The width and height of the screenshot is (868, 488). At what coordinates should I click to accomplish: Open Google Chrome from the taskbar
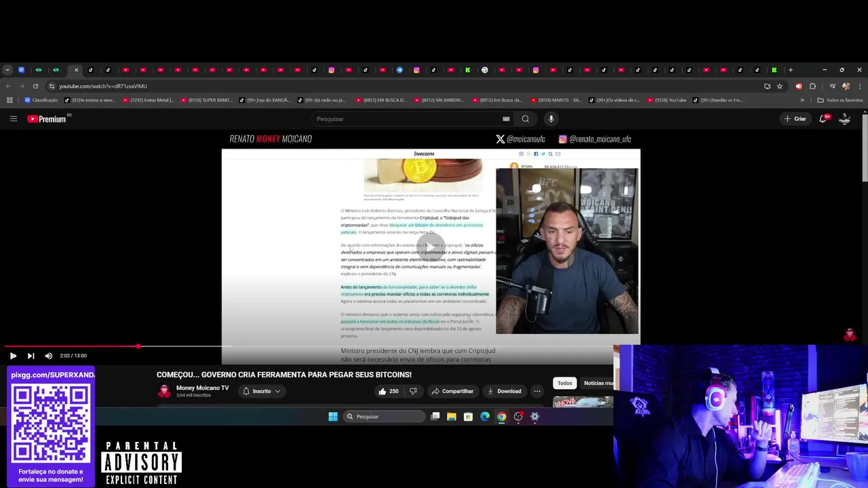point(501,417)
